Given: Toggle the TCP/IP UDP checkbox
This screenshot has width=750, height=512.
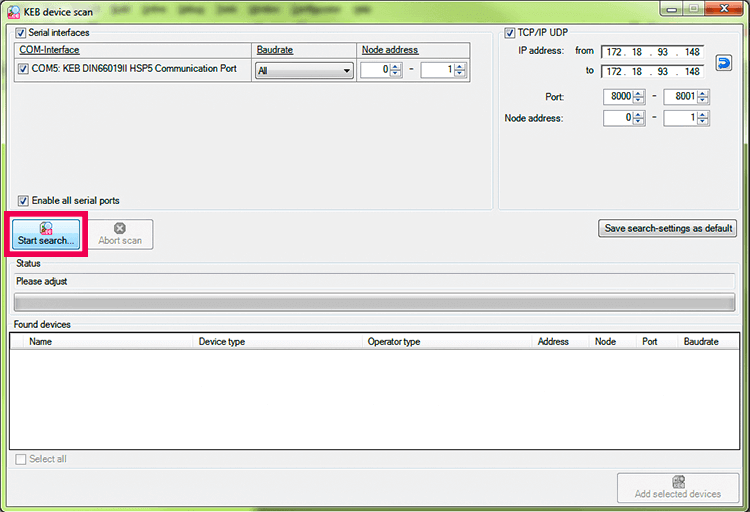Looking at the screenshot, I should [510, 33].
